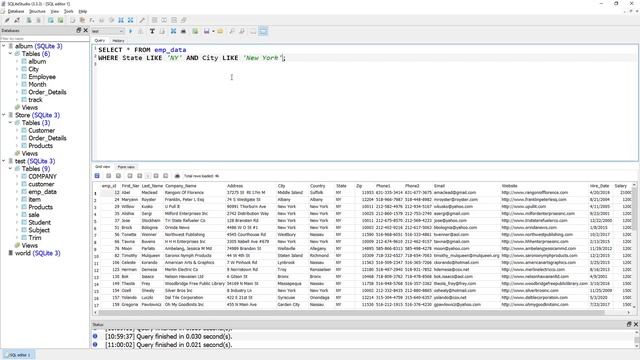
Task: Collapse Tables (9) under test
Action: tap(10, 169)
